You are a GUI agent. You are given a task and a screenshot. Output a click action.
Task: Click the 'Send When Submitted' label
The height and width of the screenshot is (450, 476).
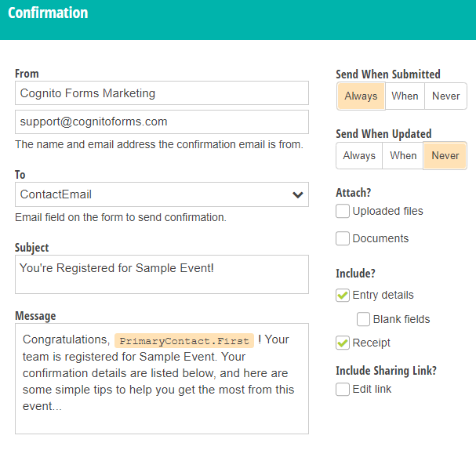pos(388,74)
